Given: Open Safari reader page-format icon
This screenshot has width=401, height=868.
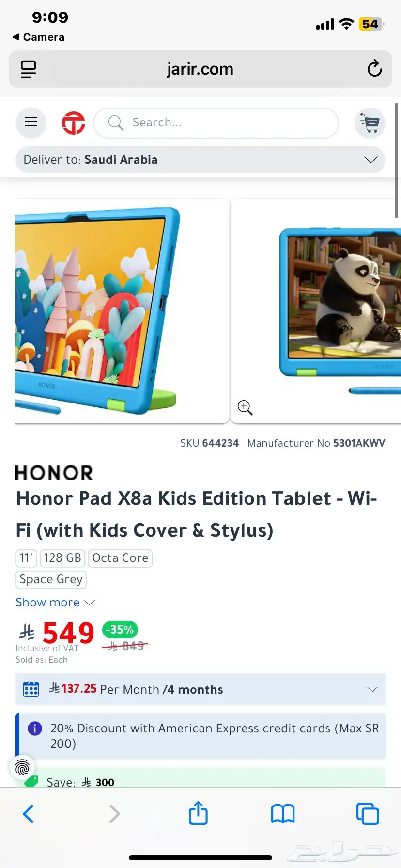Looking at the screenshot, I should [28, 69].
